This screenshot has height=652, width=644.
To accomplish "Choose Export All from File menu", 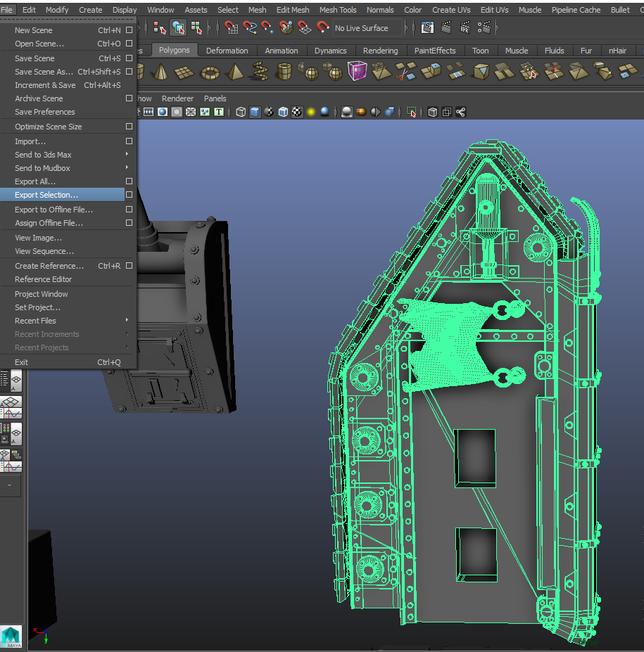I will coord(35,181).
